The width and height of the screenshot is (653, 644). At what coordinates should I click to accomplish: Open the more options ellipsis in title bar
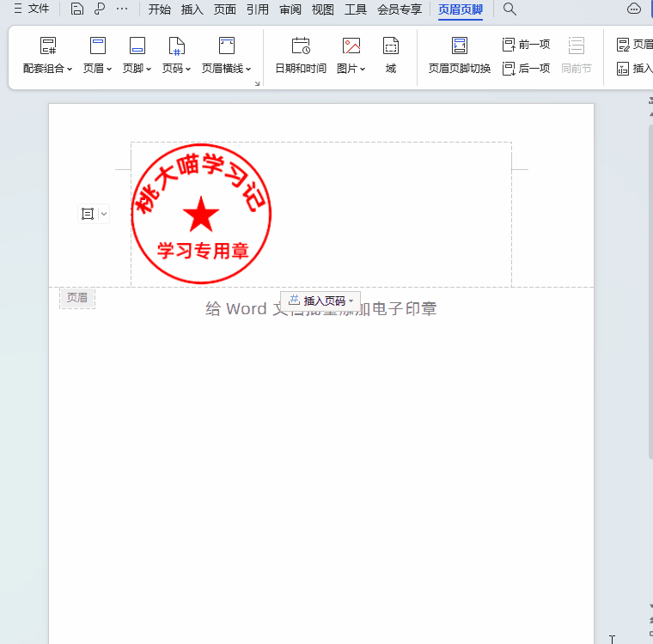point(122,9)
